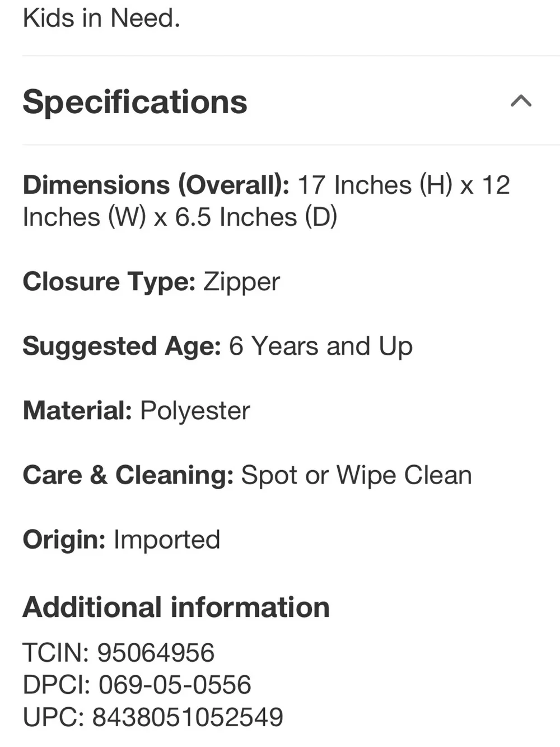Viewport: 560px width, 747px height.
Task: Tap the Polyester material value
Action: 195,411
